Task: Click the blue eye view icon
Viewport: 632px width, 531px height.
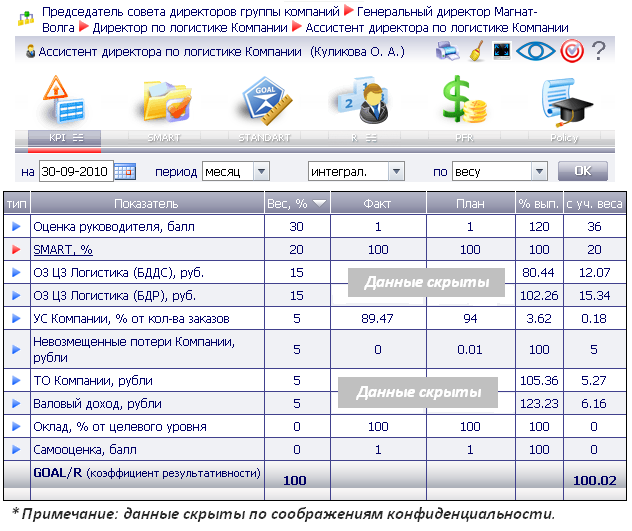Action: (x=536, y=51)
